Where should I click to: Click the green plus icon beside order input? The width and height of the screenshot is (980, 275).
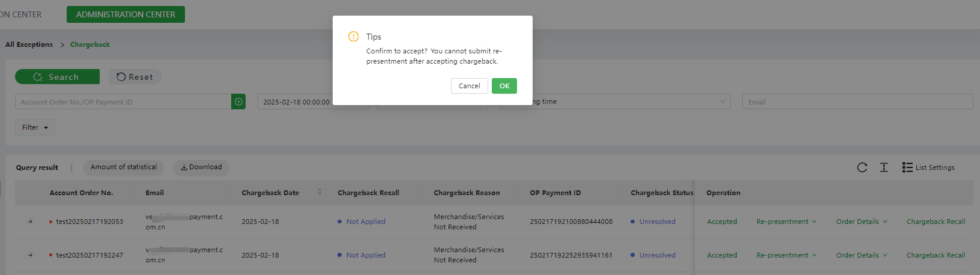pos(238,101)
